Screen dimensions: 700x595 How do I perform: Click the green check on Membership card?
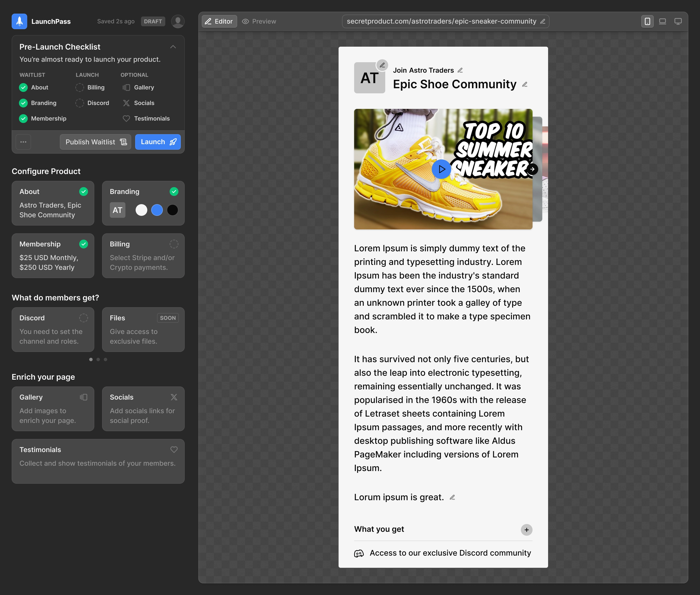pyautogui.click(x=83, y=244)
